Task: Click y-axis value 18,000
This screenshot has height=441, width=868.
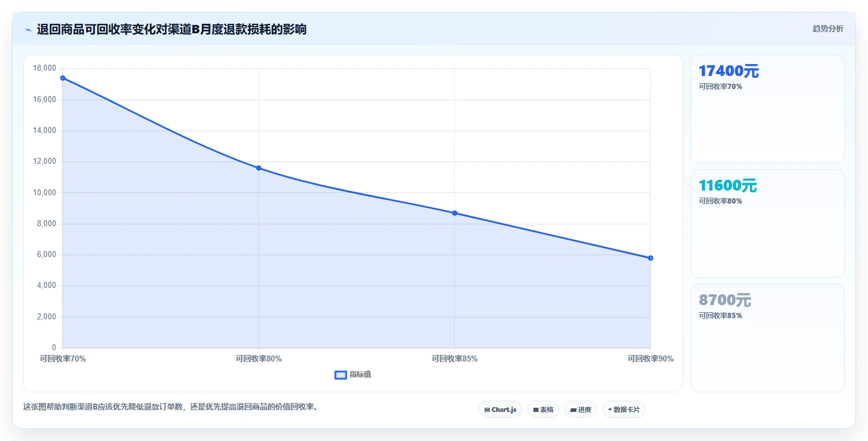Action: [45, 68]
